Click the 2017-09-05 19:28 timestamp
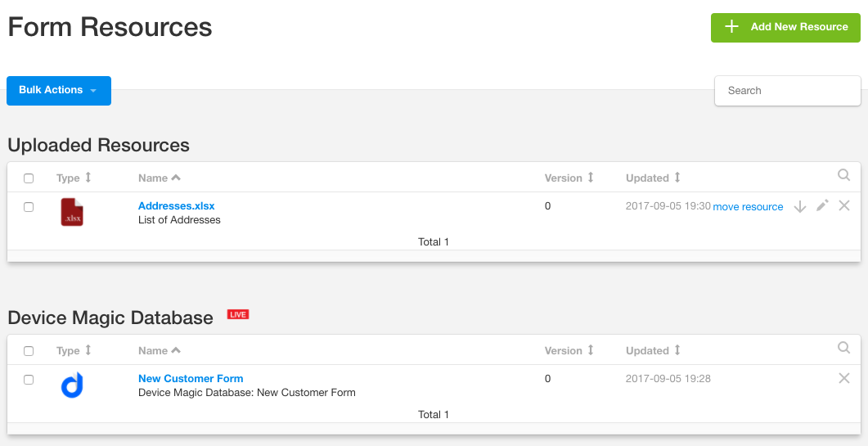This screenshot has height=446, width=868. tap(668, 379)
